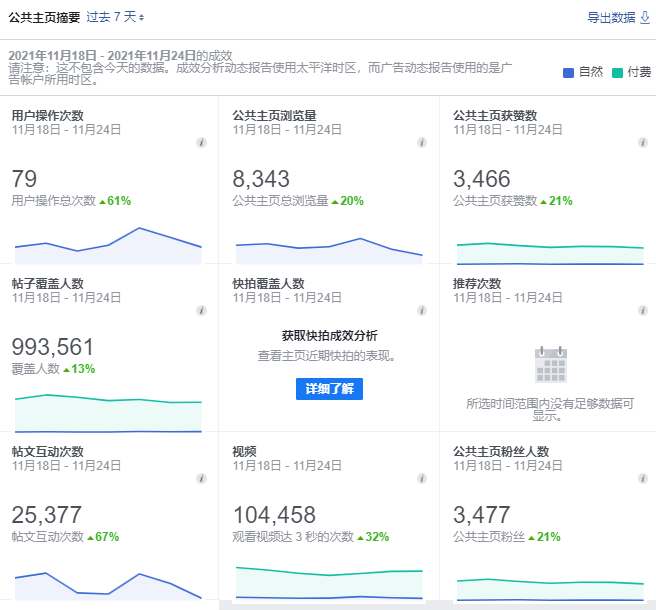Viewport: 656px width, 610px height.
Task: Click the 61% increase indicator
Action: [x=115, y=201]
